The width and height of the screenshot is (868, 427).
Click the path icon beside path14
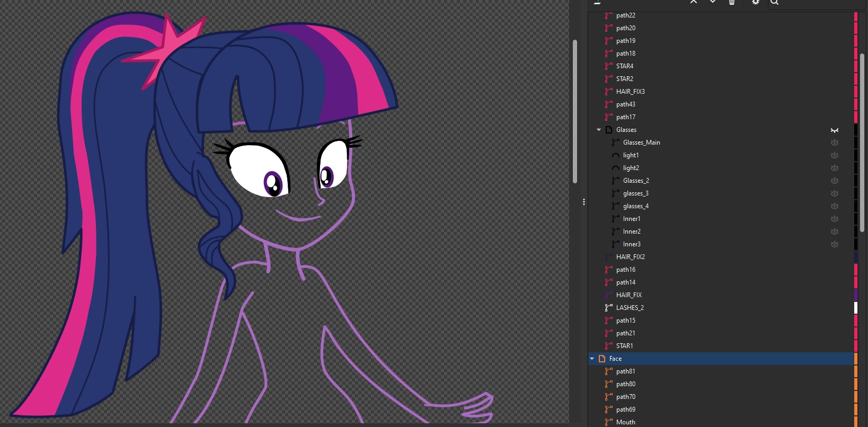(x=609, y=282)
